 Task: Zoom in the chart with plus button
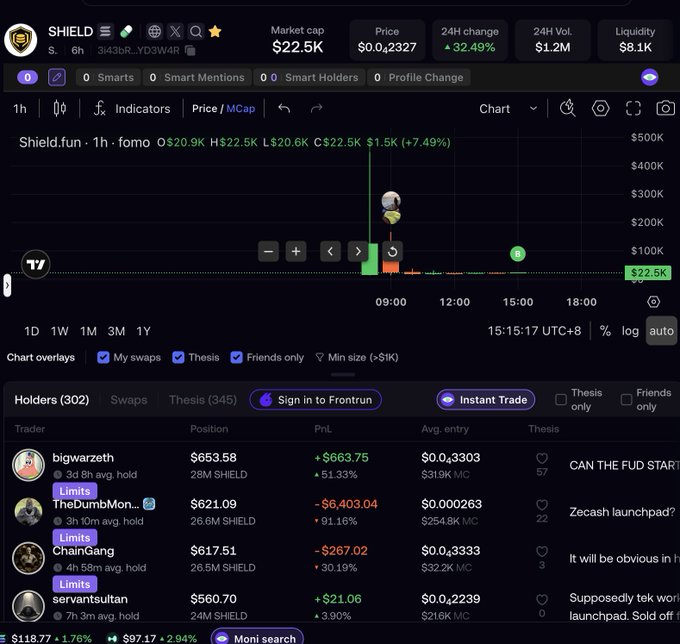pyautogui.click(x=296, y=252)
